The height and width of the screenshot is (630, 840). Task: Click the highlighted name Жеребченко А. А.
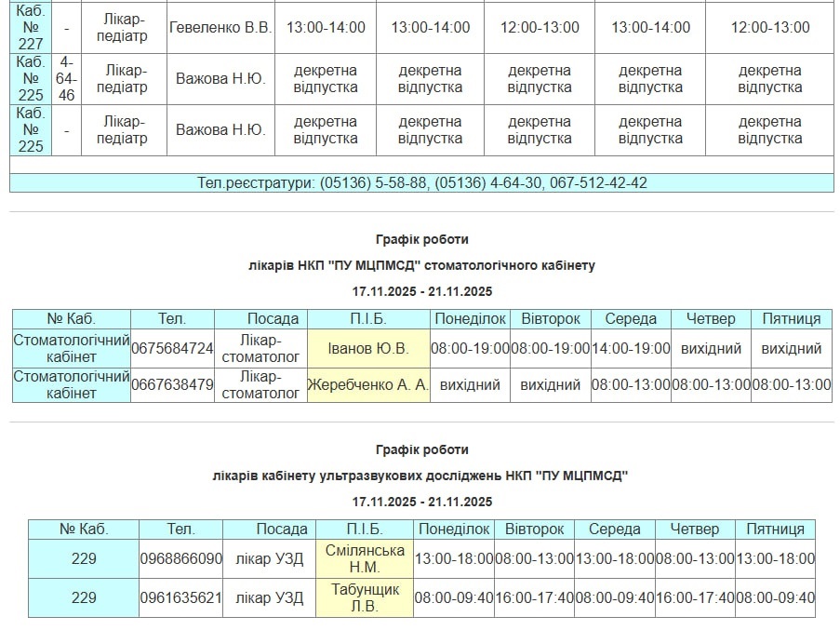[368, 384]
